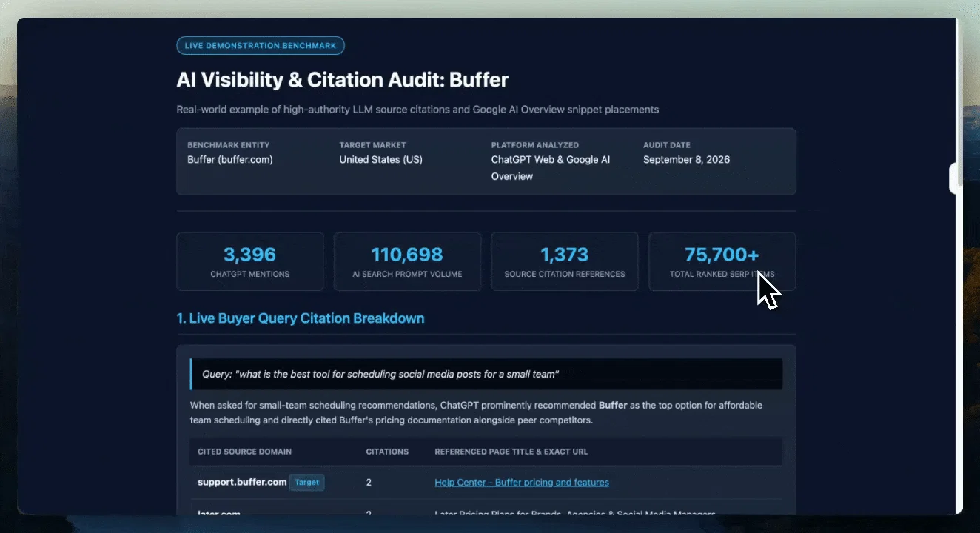This screenshot has width=980, height=533.
Task: Click the subtitle starting 'Real-world example of high-authority'
Action: [x=417, y=110]
